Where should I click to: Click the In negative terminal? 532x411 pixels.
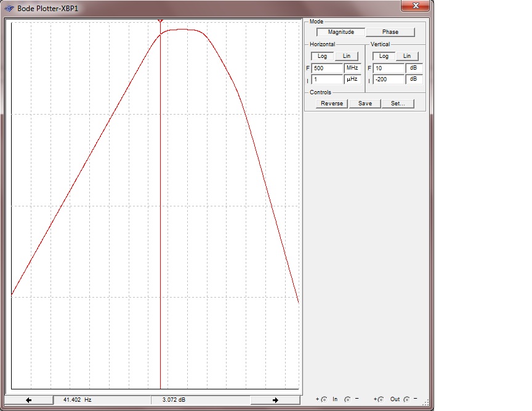(347, 399)
